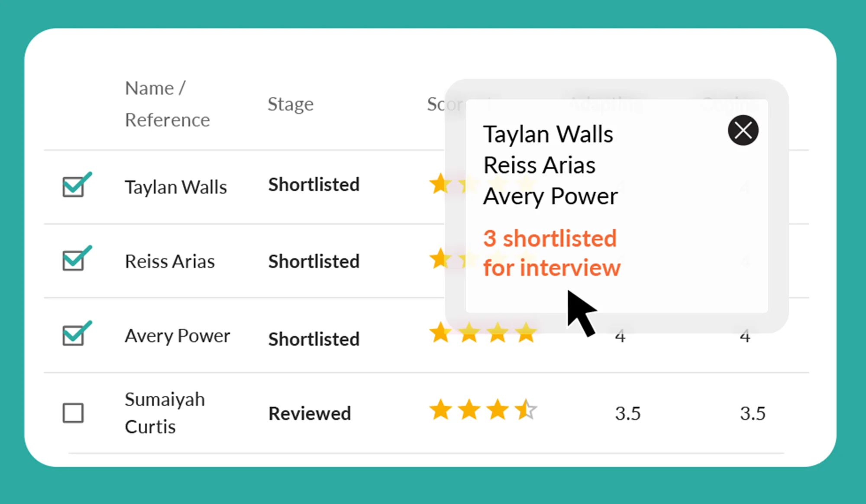Viewport: 866px width, 504px height.
Task: Click "3 shortlisted for interview" popup text
Action: [x=552, y=253]
